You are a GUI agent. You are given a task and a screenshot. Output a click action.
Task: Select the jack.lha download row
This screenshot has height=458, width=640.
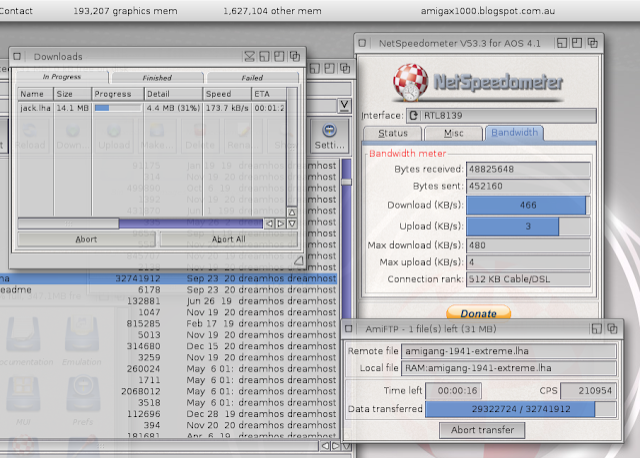[x=151, y=108]
